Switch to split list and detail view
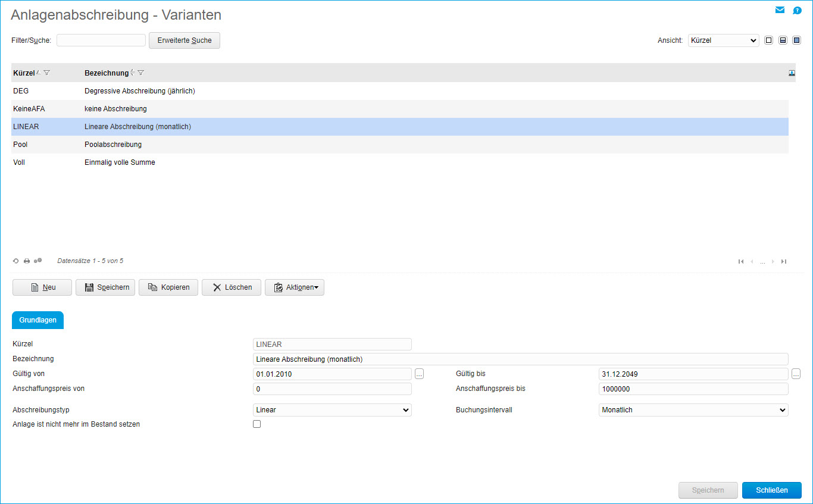Screen dimensions: 813x504 [783, 40]
